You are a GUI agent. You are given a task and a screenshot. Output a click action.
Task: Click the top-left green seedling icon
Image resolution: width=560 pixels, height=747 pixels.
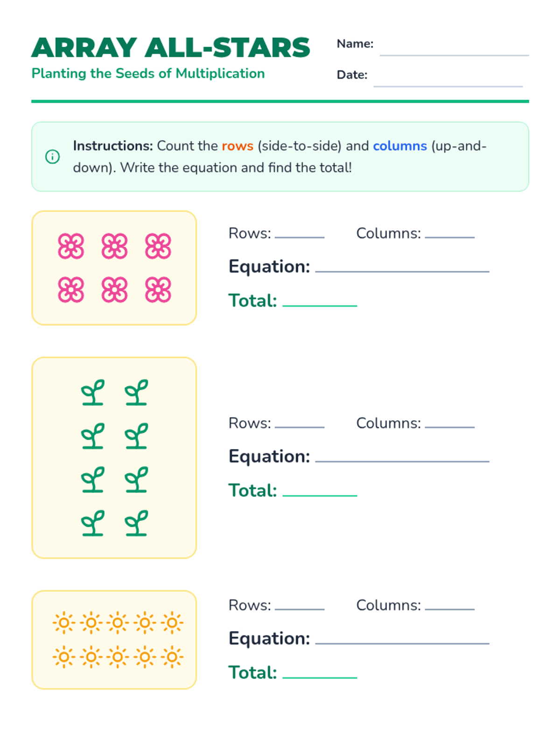[92, 392]
